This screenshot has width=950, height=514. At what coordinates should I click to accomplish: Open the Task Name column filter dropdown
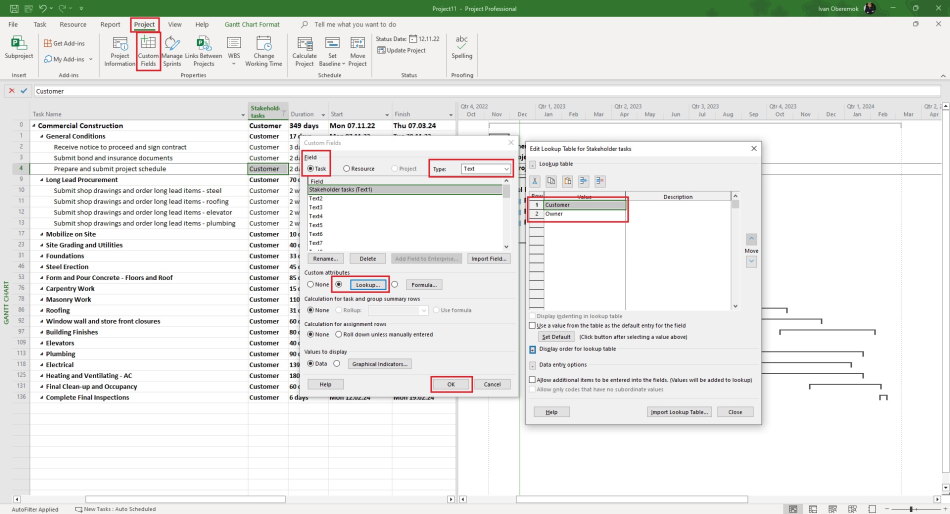[x=243, y=115]
